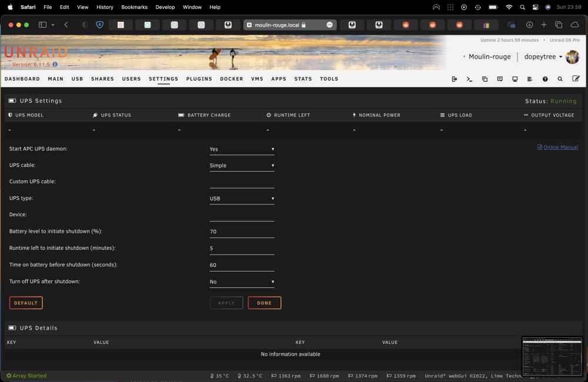Click time on battery field showing 60
Screen dimensions: 588x382
(x=242, y=266)
